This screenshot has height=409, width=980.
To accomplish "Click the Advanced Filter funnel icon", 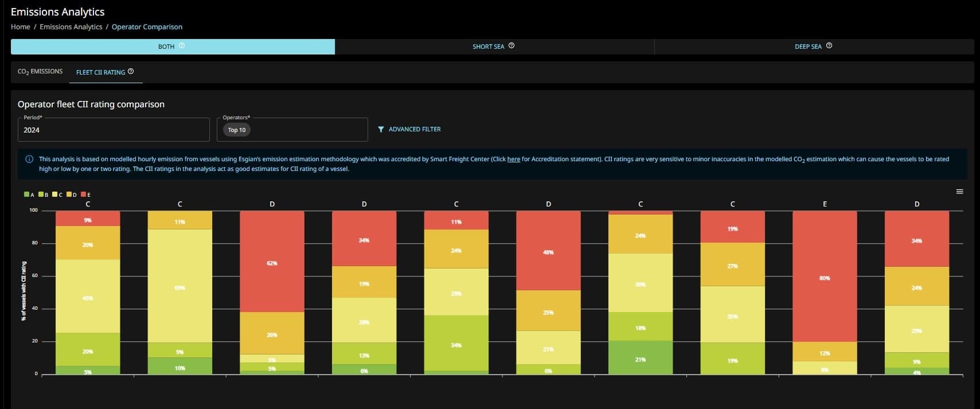I will coord(381,130).
